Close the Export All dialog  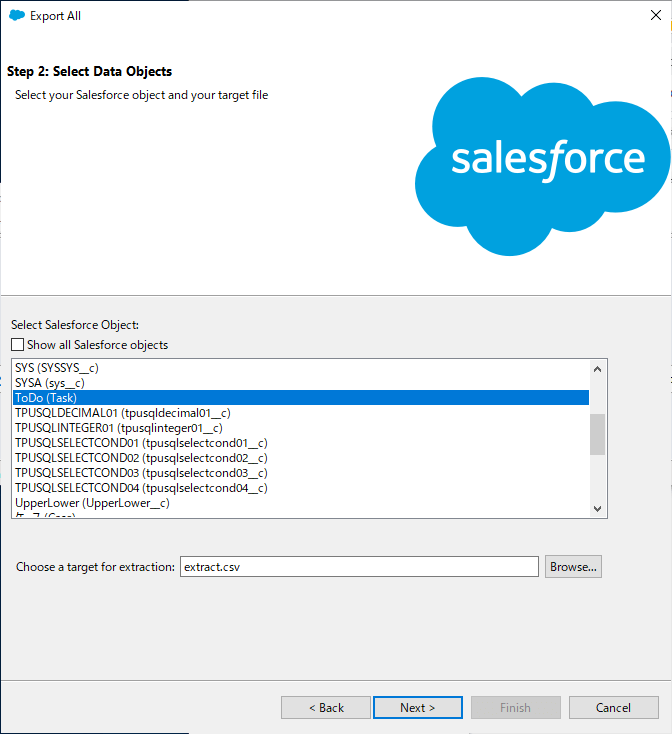[656, 15]
